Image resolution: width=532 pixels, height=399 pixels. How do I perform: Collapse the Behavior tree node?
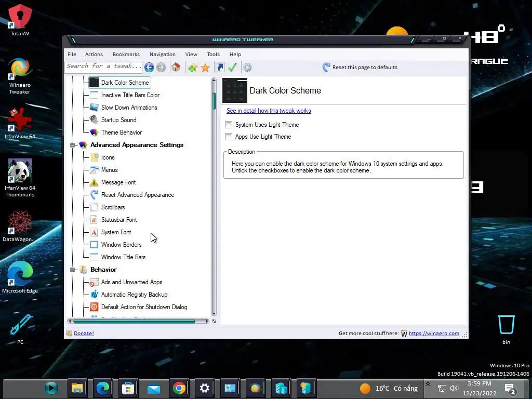pos(72,270)
